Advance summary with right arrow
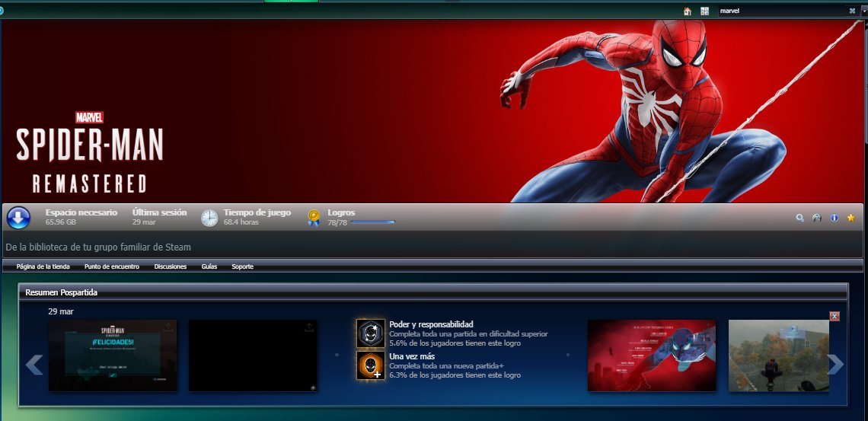Viewport: 868px width, 421px height. click(x=835, y=365)
